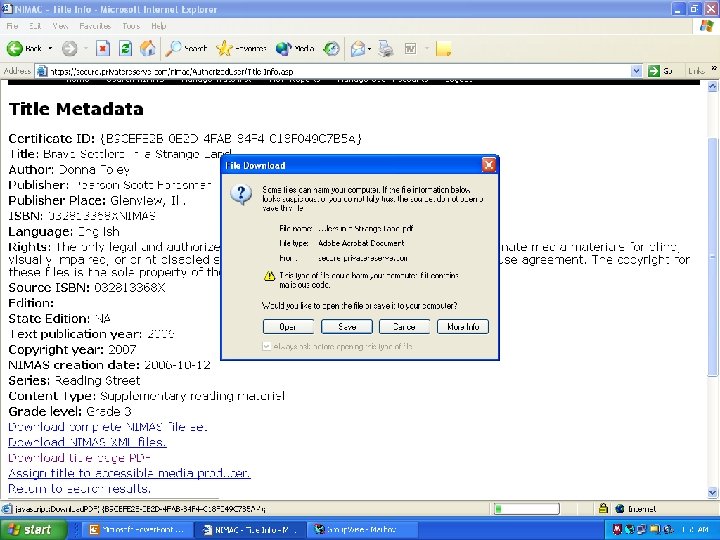Screen dimensions: 720x540
Task: Expand the address bar dropdown arrow
Action: coord(636,71)
